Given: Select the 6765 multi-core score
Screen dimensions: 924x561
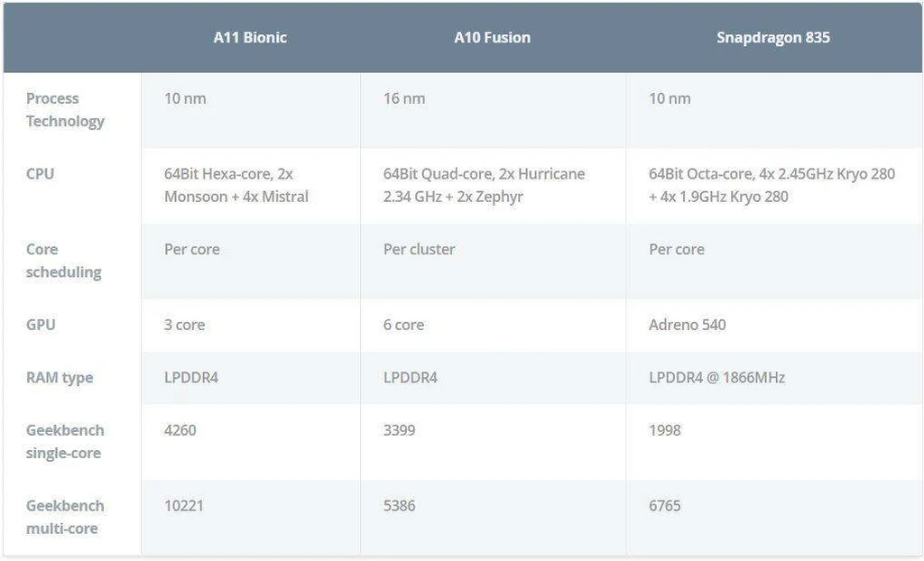Looking at the screenshot, I should [665, 506].
